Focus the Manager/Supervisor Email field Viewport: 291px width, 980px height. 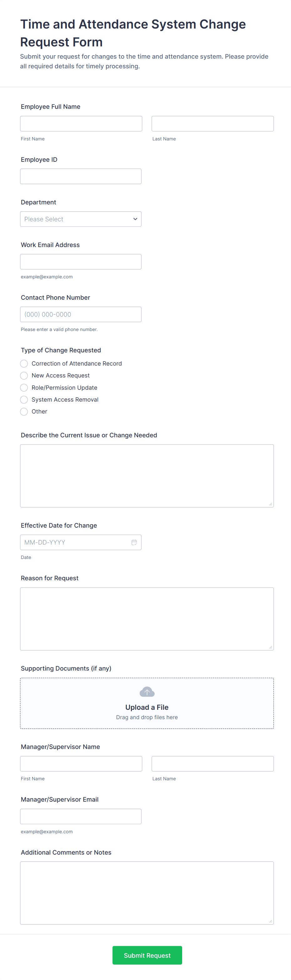click(x=80, y=816)
